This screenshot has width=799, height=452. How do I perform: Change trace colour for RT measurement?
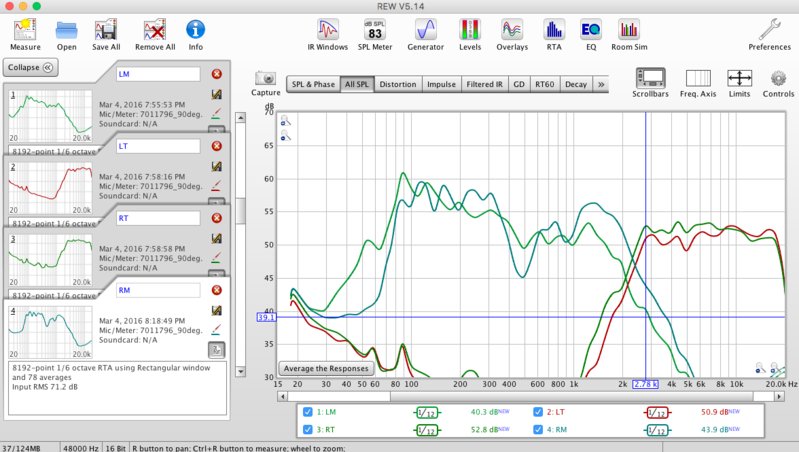pyautogui.click(x=217, y=257)
